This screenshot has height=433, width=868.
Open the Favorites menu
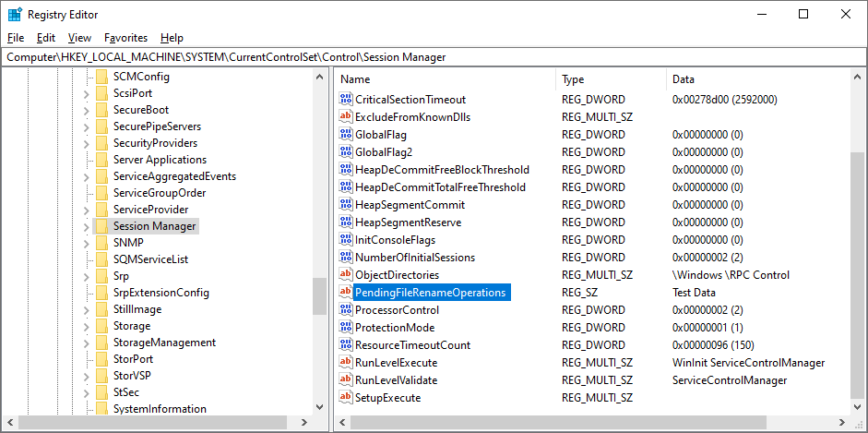point(125,38)
